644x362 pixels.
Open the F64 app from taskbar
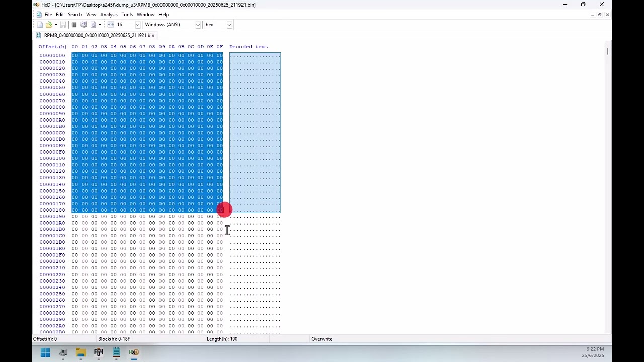coord(98,352)
